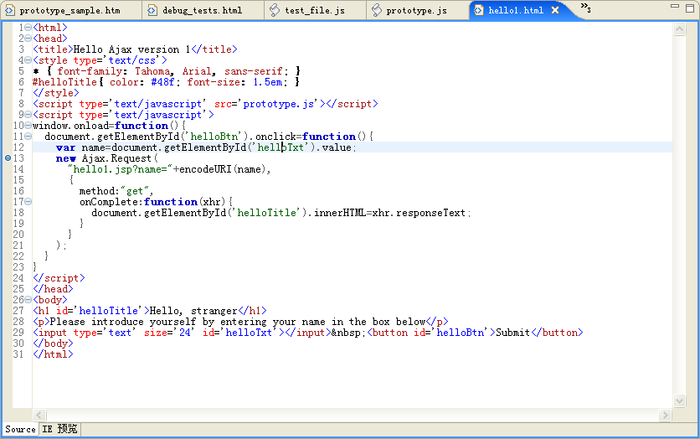
Task: Select the Source tab at bottom
Action: [x=20, y=430]
